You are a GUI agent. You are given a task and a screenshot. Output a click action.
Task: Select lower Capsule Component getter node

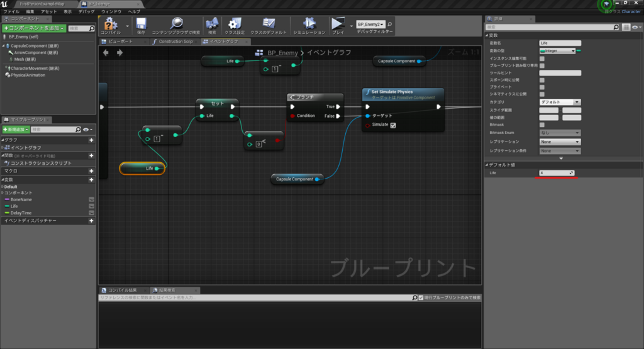pos(297,179)
